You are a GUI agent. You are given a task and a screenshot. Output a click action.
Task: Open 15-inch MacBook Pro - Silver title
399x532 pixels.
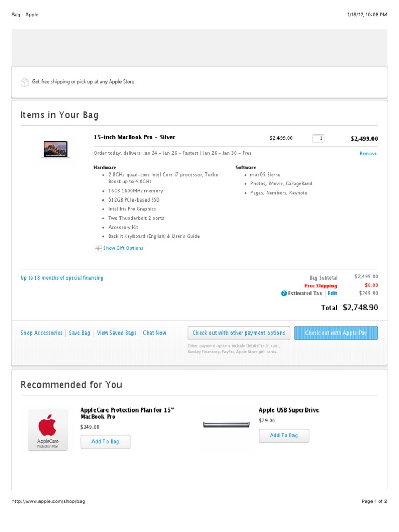pyautogui.click(x=134, y=137)
